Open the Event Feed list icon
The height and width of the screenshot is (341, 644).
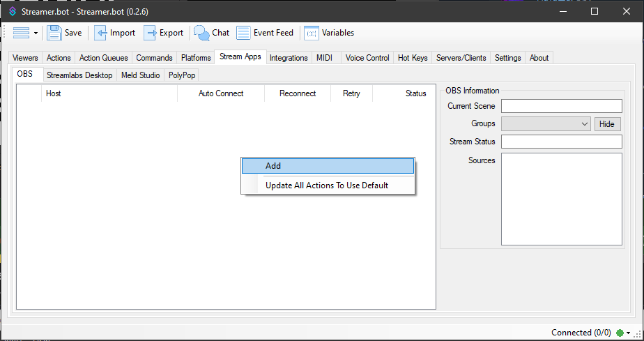(243, 33)
